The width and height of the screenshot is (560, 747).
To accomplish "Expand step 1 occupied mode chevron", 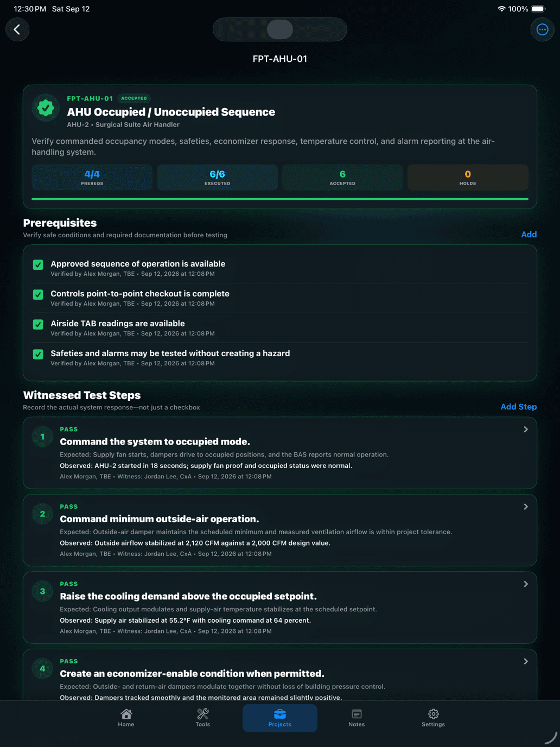I will (x=525, y=429).
